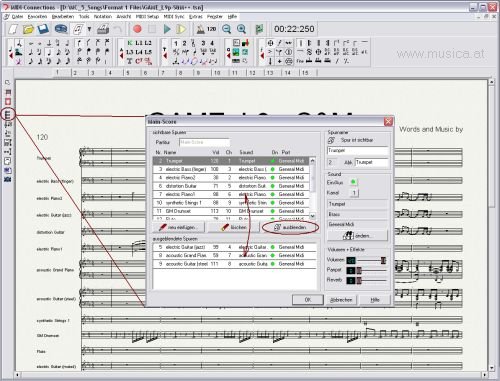Toggle the 'Spur ist sichtbar' visibility icon
This screenshot has width=500, height=381.
[331, 140]
